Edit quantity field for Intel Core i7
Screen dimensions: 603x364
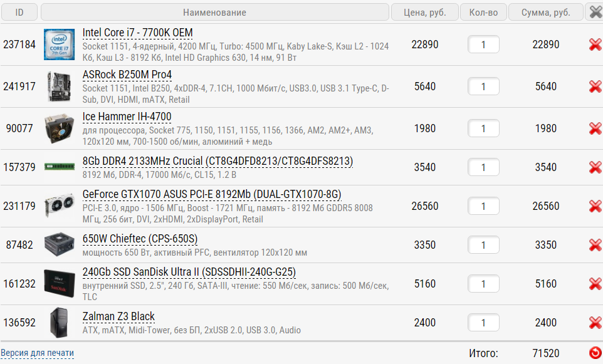tap(483, 44)
